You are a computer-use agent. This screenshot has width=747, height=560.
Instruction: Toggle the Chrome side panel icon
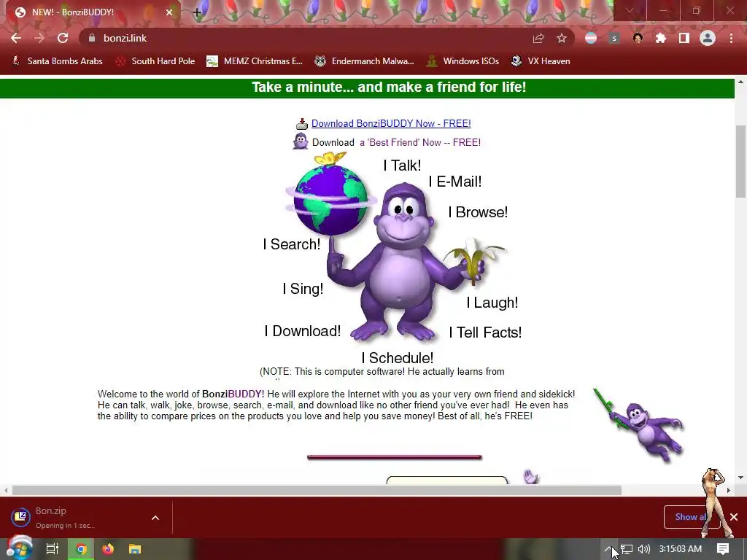(x=684, y=38)
